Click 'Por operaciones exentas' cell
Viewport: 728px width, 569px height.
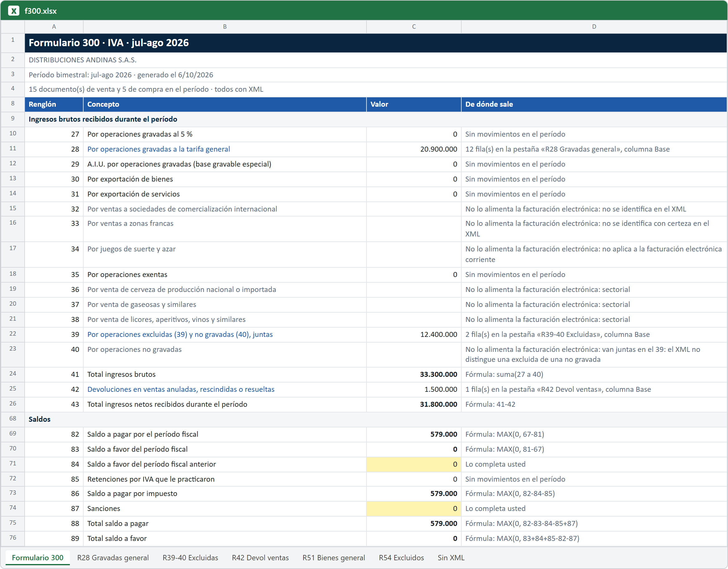tap(225, 275)
